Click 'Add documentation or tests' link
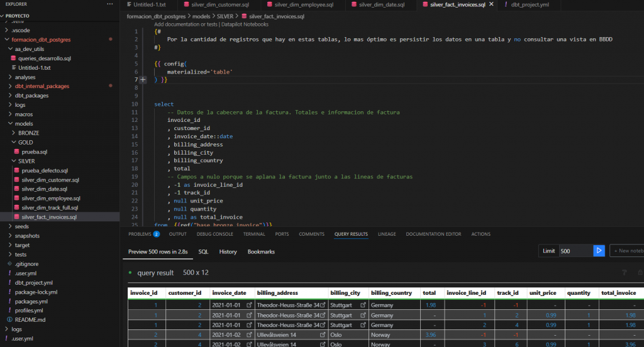 point(186,25)
